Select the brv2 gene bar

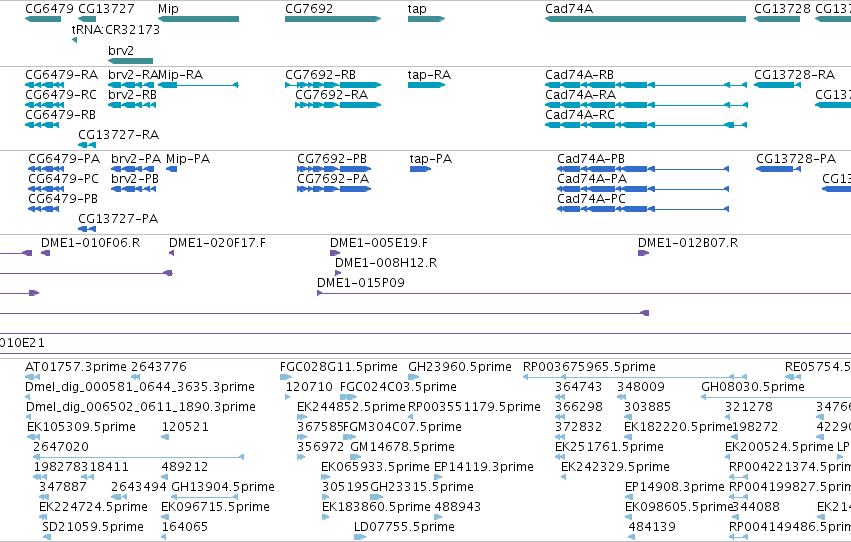(x=130, y=61)
